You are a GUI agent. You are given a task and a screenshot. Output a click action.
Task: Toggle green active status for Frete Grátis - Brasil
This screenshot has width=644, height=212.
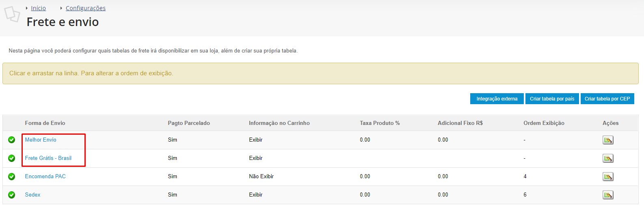point(12,158)
